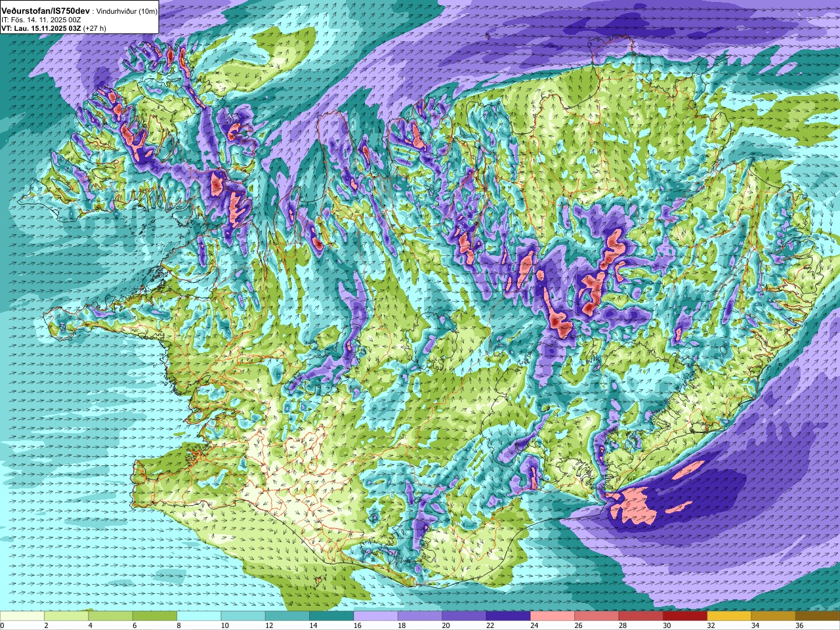Click the legend scale label '30'
Viewport: 840px width, 630px height.
click(x=667, y=625)
